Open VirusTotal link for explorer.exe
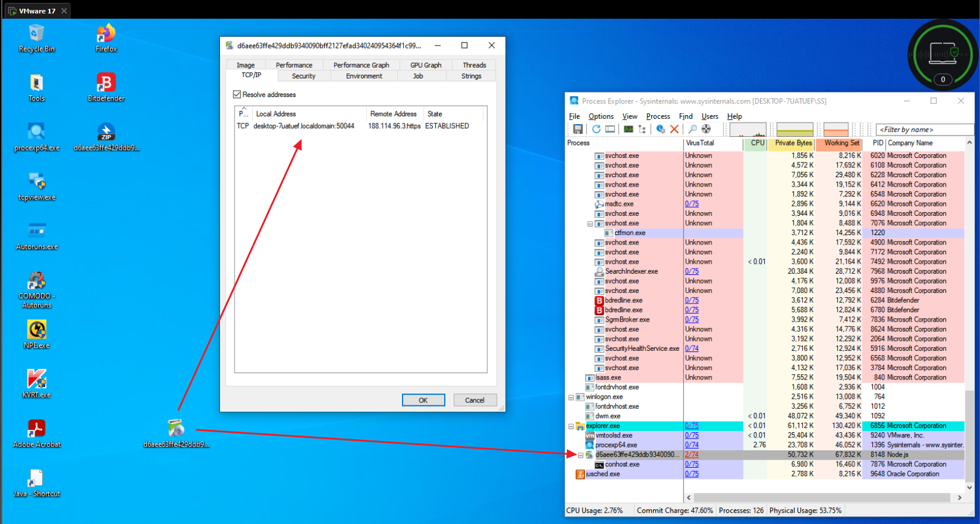Screen dimensions: 980x524 coord(692,426)
